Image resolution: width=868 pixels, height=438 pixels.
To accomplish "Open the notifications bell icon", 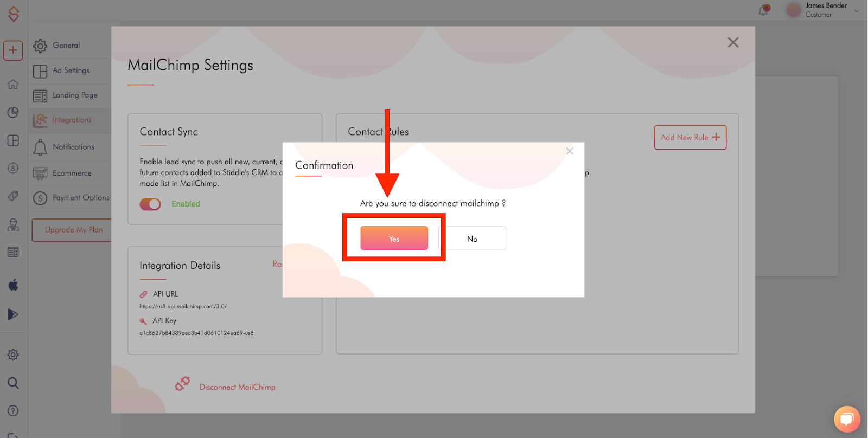I will click(764, 10).
